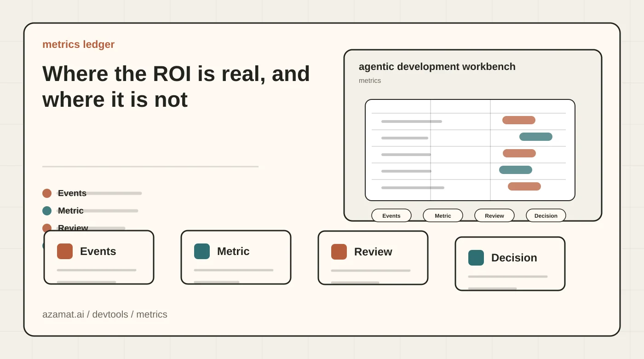Select the Metric pill under the workbench table
Screen dimensions: 644x359
[443, 215]
